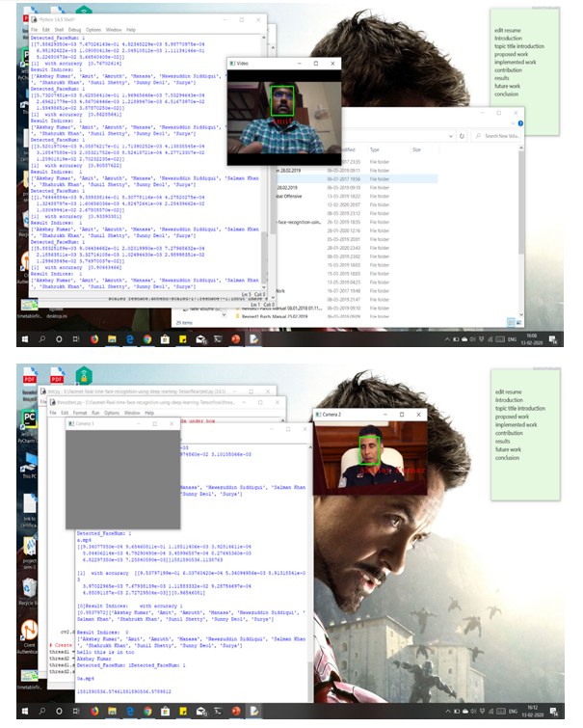The width and height of the screenshot is (583, 728).
Task: Click Start button in the lower screenshot
Action: pos(25,711)
